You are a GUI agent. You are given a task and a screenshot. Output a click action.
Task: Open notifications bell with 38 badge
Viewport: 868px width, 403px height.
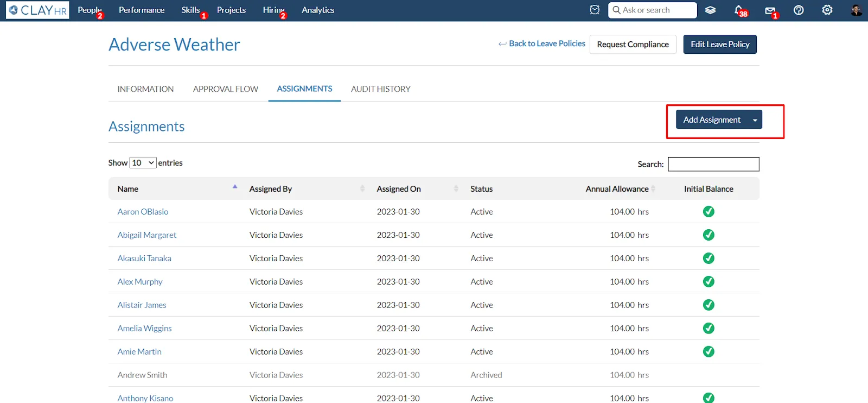coord(739,10)
